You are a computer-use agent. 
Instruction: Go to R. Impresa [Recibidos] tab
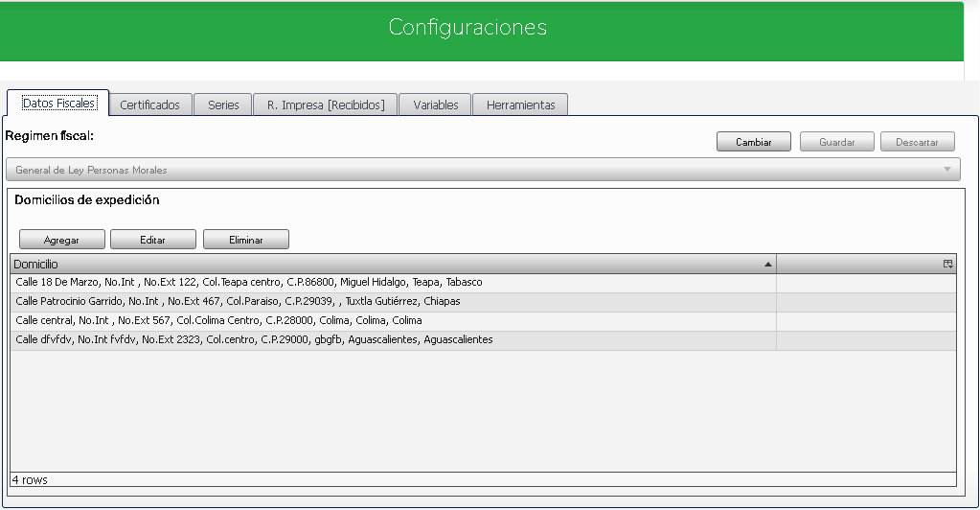pos(325,104)
